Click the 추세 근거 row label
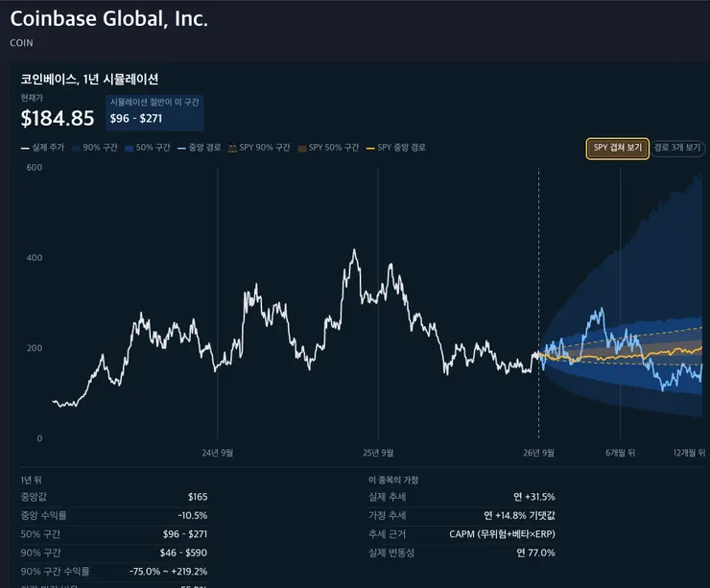This screenshot has height=588, width=710. coord(388,534)
